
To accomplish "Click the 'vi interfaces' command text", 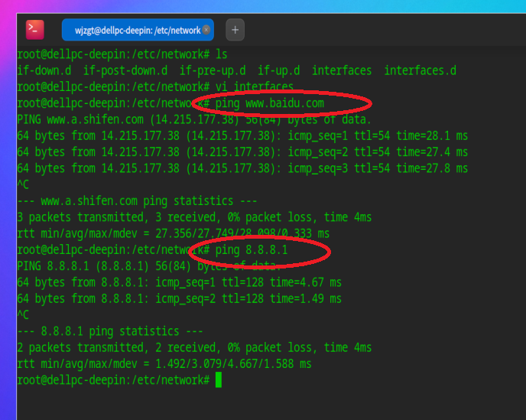I will tap(255, 87).
